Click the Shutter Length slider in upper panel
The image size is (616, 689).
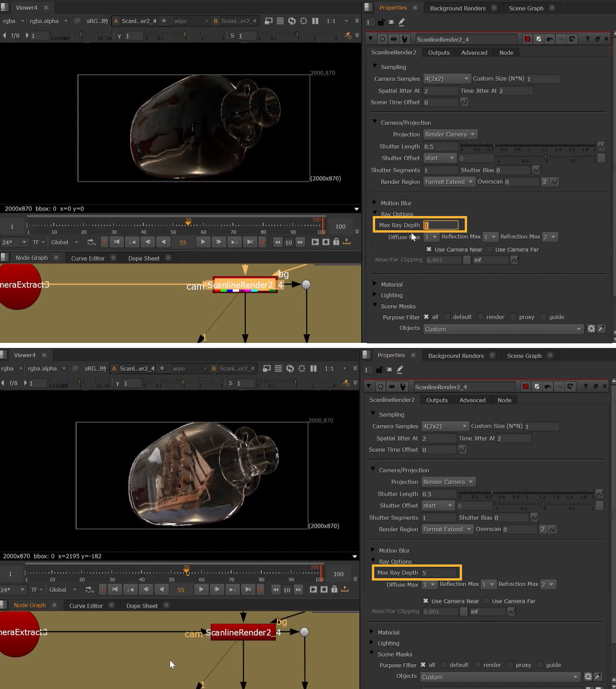[x=529, y=147]
